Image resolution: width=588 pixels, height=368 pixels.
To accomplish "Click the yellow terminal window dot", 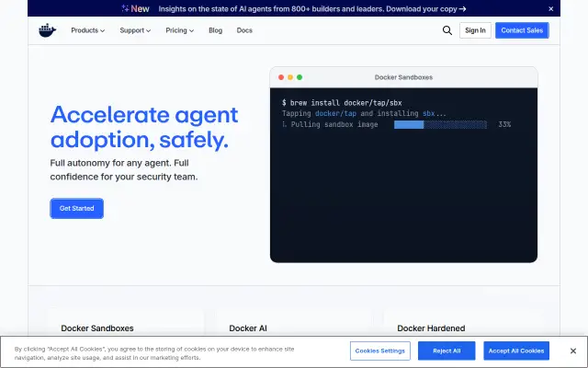I will pos(290,77).
